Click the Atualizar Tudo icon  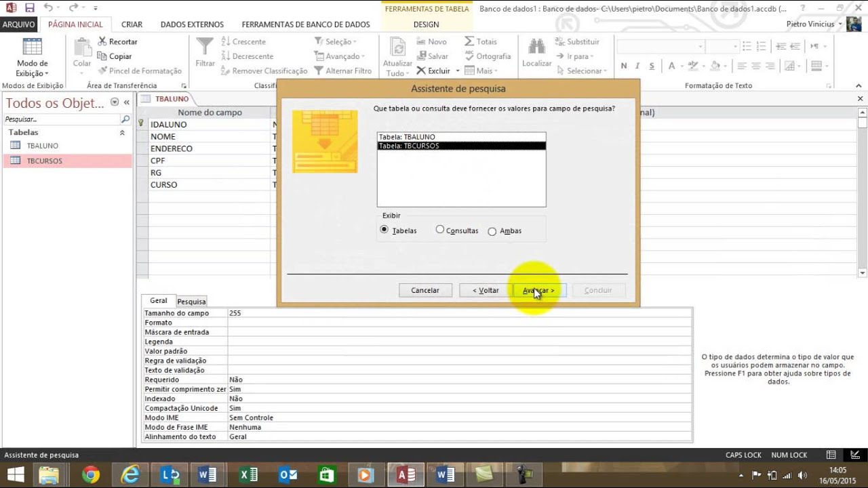click(397, 47)
